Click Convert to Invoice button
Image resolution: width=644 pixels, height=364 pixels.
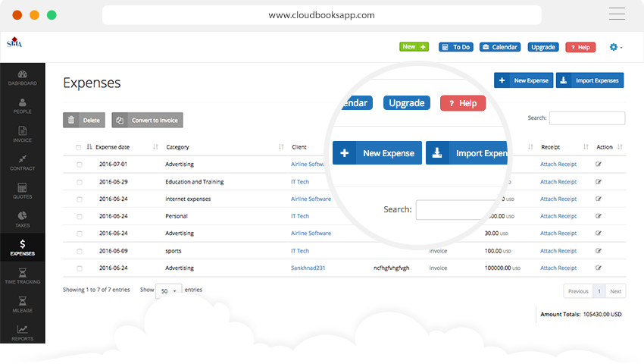coord(147,120)
